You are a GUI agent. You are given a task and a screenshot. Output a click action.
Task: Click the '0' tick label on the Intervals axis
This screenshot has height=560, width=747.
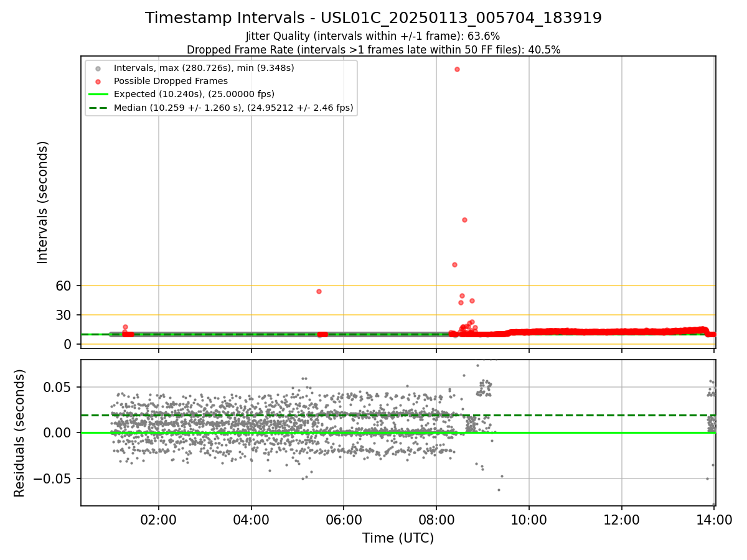69,344
